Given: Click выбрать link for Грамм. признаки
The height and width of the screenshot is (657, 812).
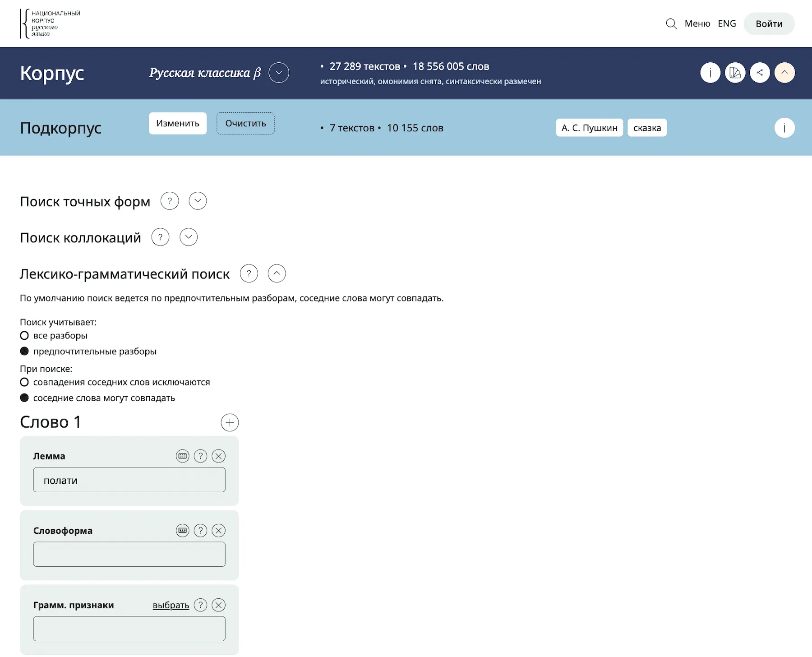Looking at the screenshot, I should pyautogui.click(x=171, y=605).
